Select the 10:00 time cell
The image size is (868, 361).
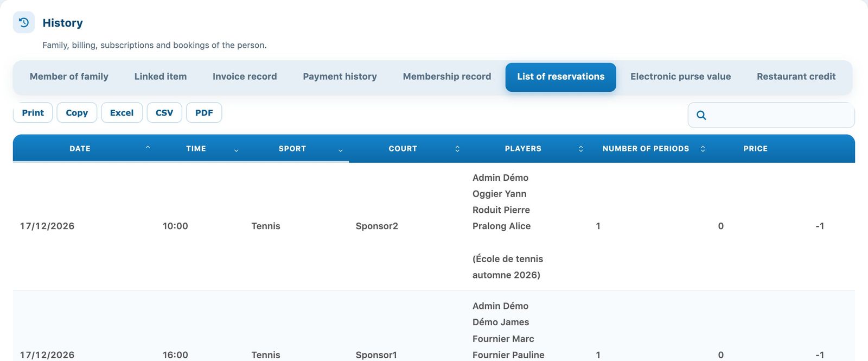(175, 226)
